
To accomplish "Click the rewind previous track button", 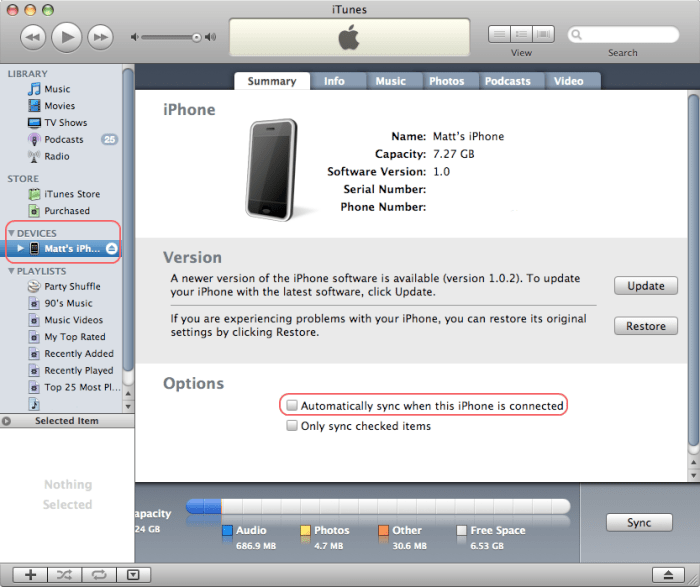I will tap(33, 37).
